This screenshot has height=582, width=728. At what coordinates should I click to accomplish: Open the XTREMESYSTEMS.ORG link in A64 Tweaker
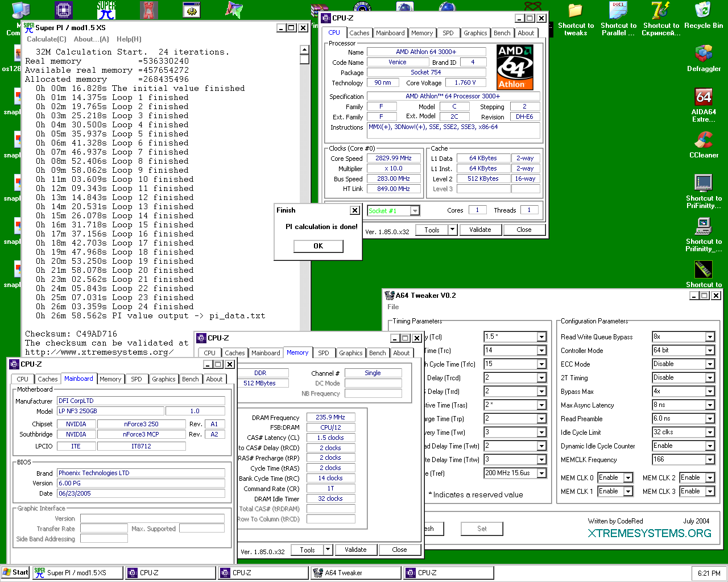click(x=650, y=533)
